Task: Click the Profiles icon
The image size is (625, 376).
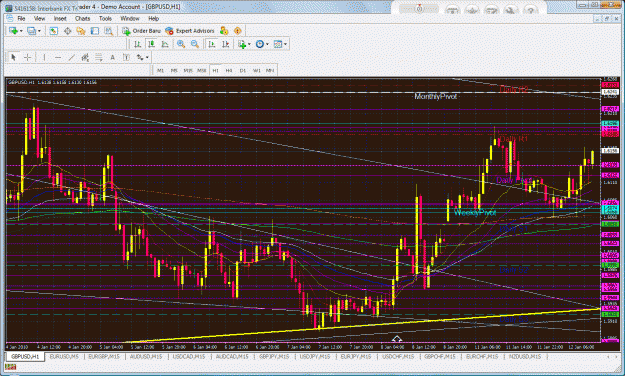Action: 31,31
